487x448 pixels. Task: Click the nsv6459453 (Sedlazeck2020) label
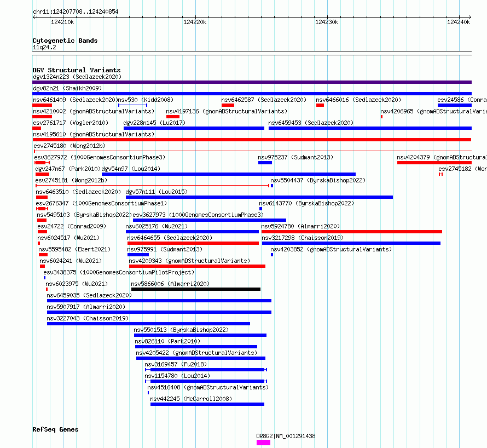(x=311, y=123)
